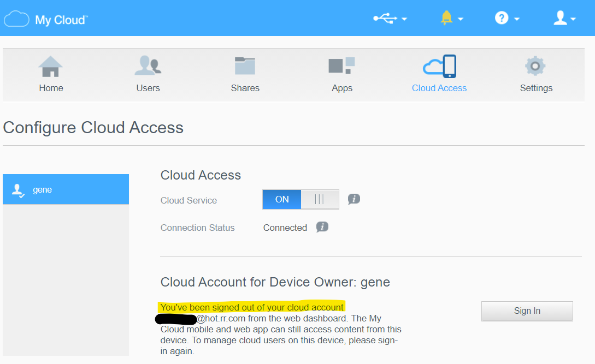Open the Users tab

[148, 75]
